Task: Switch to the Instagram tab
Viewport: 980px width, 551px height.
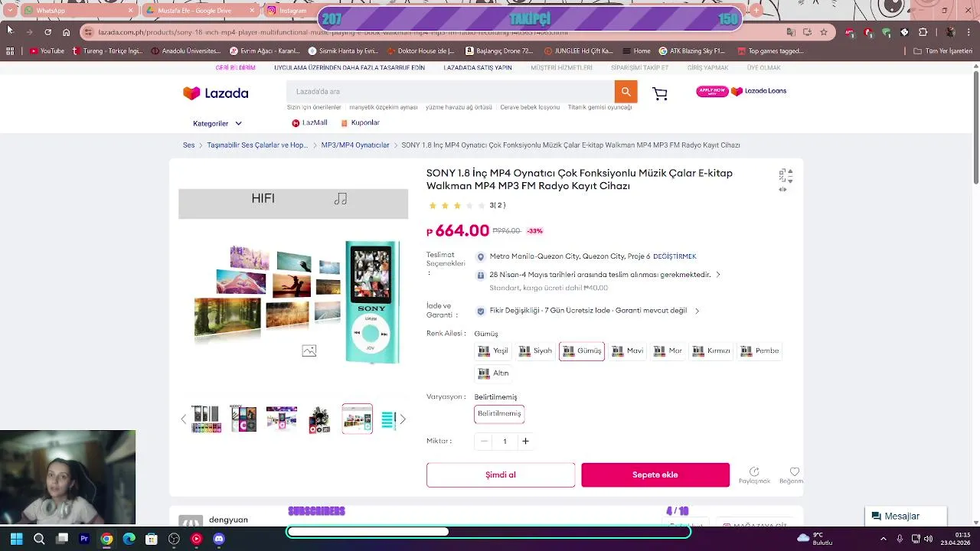Action: [291, 11]
